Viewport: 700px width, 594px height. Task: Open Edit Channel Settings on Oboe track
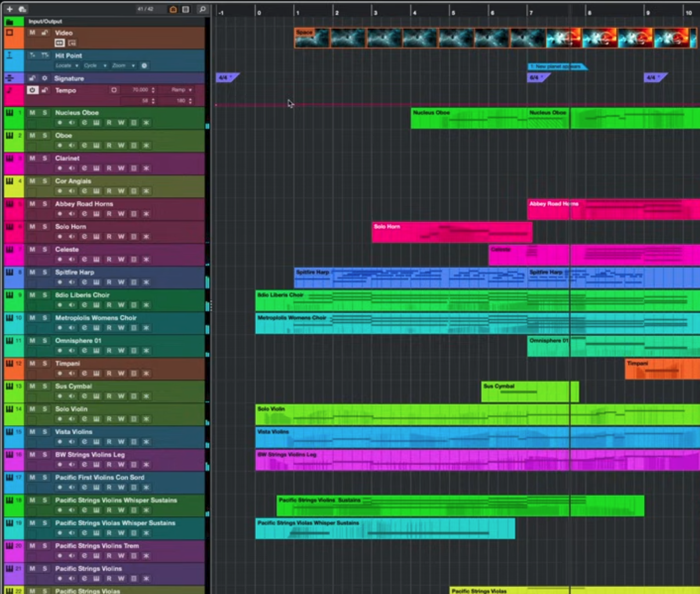point(84,146)
